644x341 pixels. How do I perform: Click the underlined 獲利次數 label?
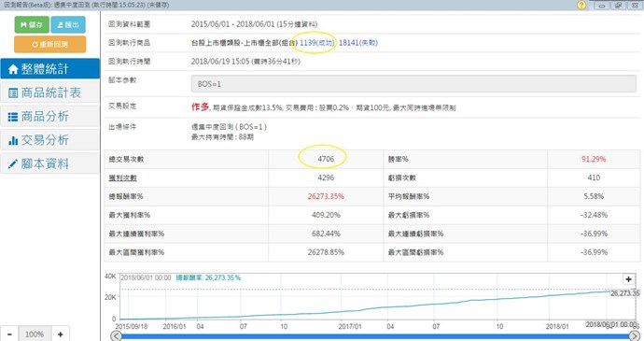[123, 178]
